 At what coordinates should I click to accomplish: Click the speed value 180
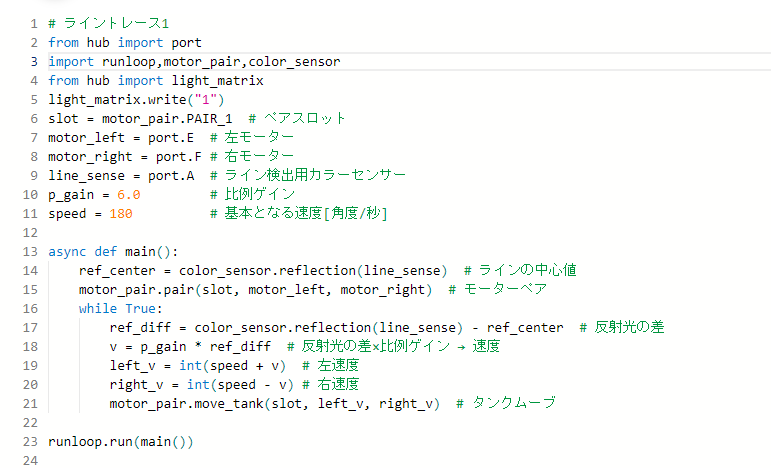121,214
